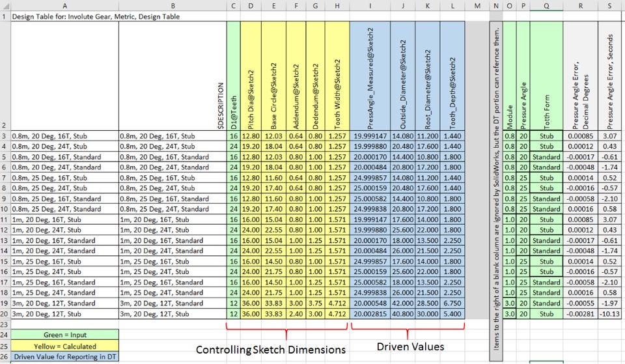The width and height of the screenshot is (625, 364).
Task: Click the Pressure Angle header in column P
Action: click(523, 76)
